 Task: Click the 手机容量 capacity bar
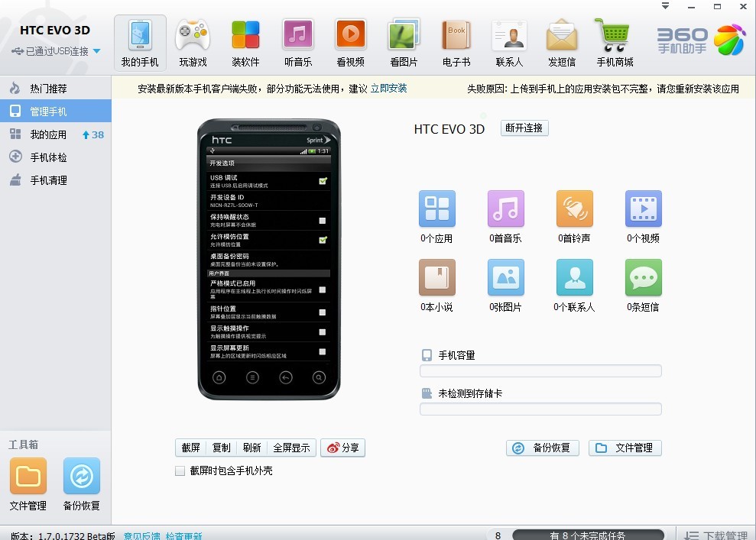(540, 371)
